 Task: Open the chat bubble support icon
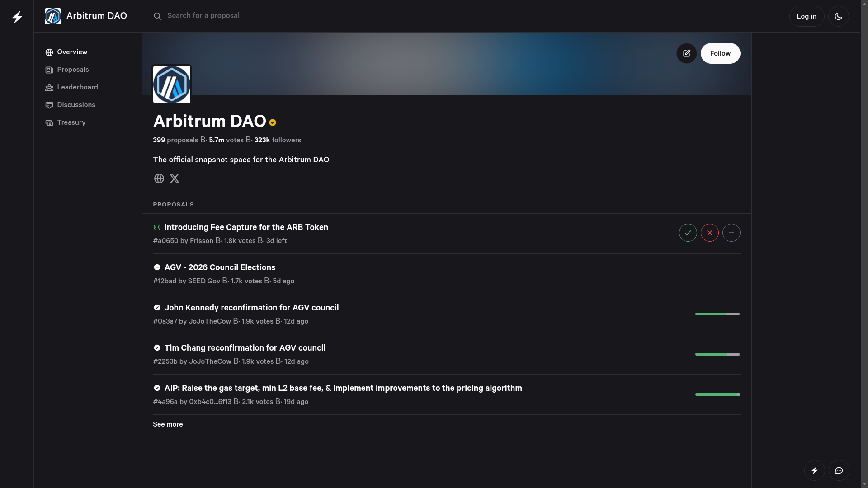coord(839,470)
